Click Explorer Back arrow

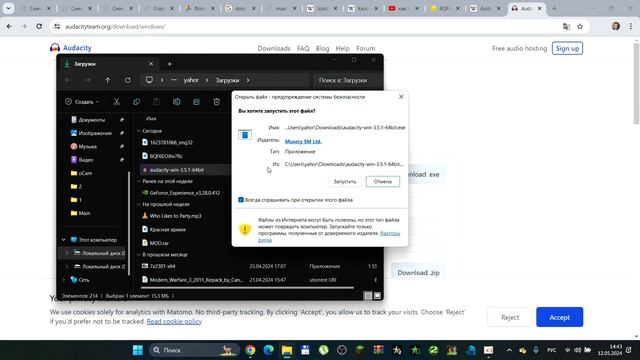click(68, 80)
